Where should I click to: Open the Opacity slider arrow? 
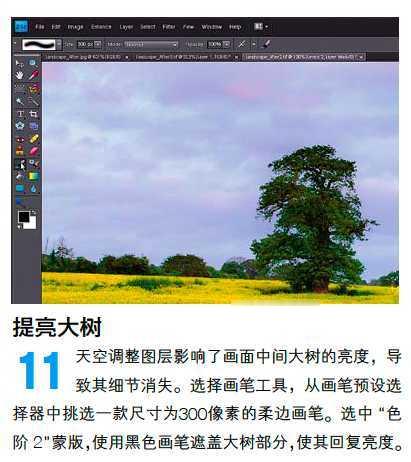click(x=227, y=44)
